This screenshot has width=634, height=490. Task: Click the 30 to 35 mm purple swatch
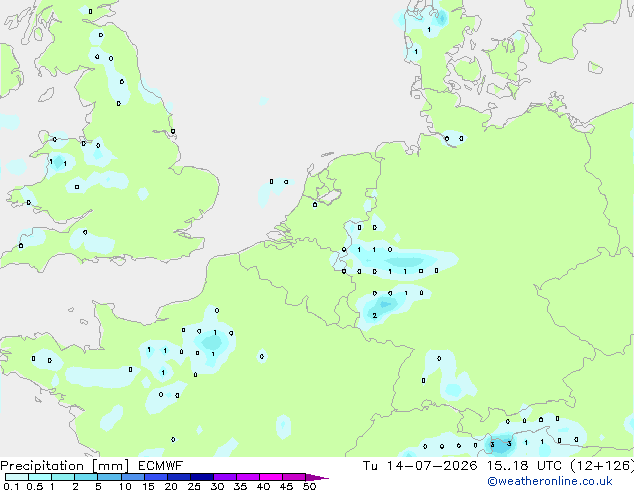click(x=225, y=477)
